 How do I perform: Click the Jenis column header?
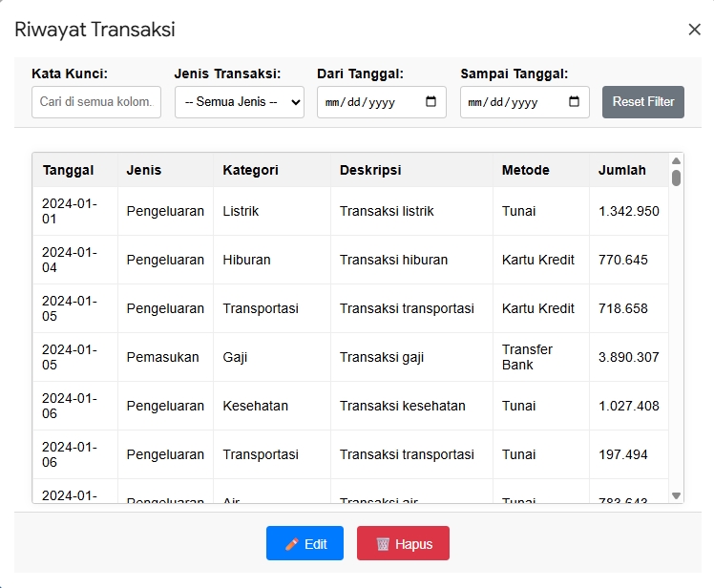(x=165, y=170)
